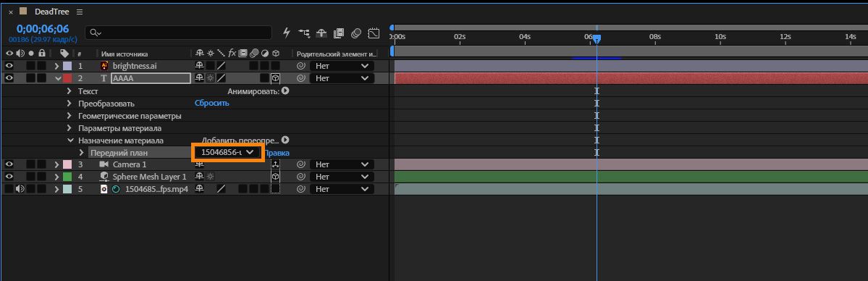This screenshot has height=281, width=868.
Task: Collapse Назначение материала group
Action: click(x=69, y=140)
